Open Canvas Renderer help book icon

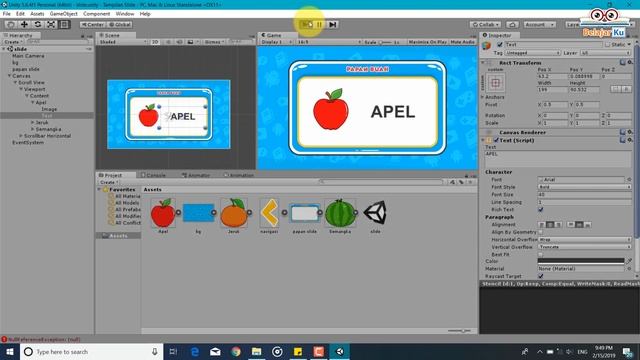pos(623,132)
